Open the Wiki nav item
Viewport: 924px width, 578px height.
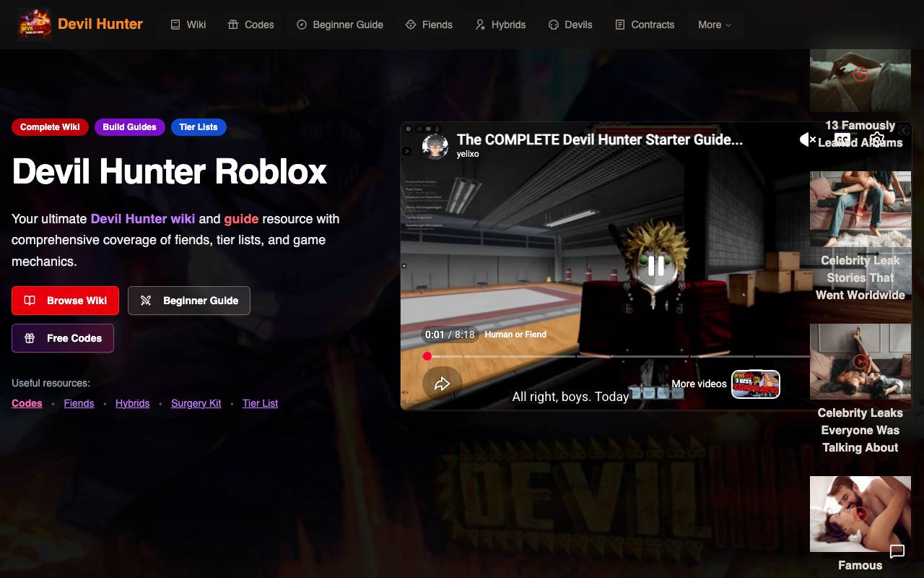tap(188, 25)
